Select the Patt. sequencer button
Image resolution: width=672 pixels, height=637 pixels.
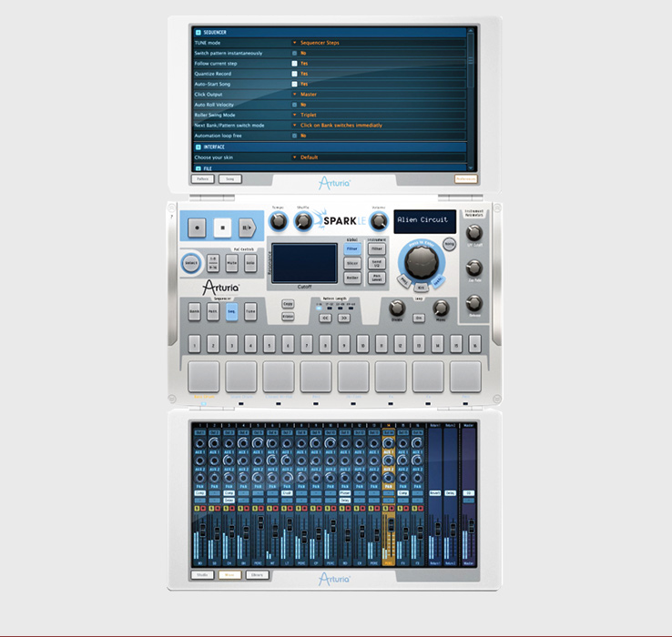pos(213,311)
